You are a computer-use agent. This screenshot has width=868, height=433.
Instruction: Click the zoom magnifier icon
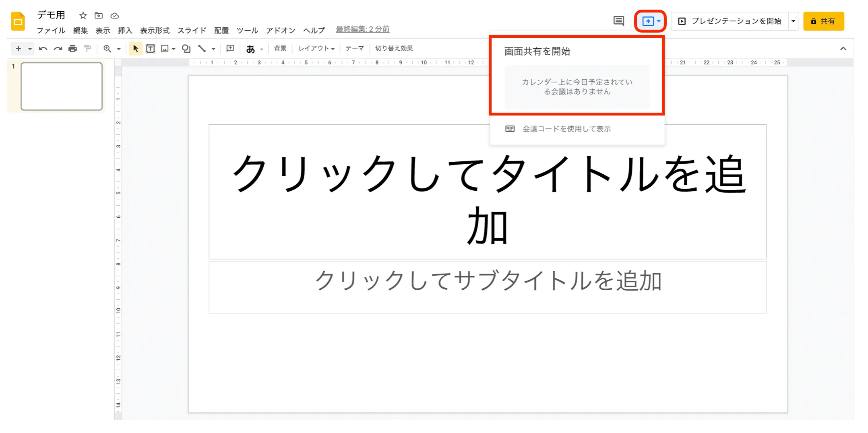[x=107, y=49]
